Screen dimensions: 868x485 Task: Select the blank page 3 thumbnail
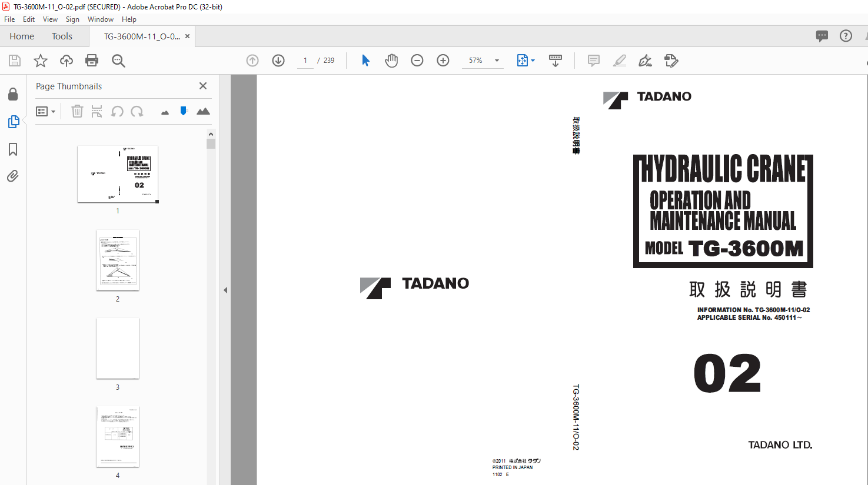pos(118,348)
